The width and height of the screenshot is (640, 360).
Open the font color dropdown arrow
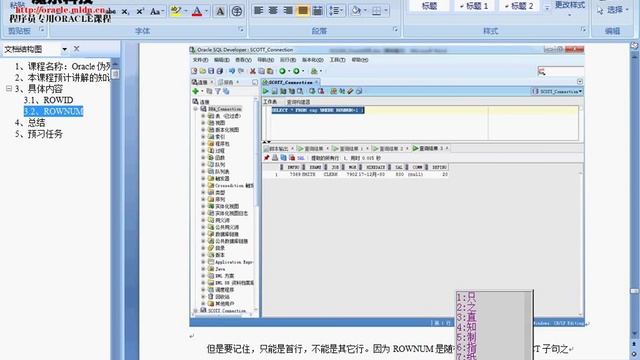tap(206, 11)
